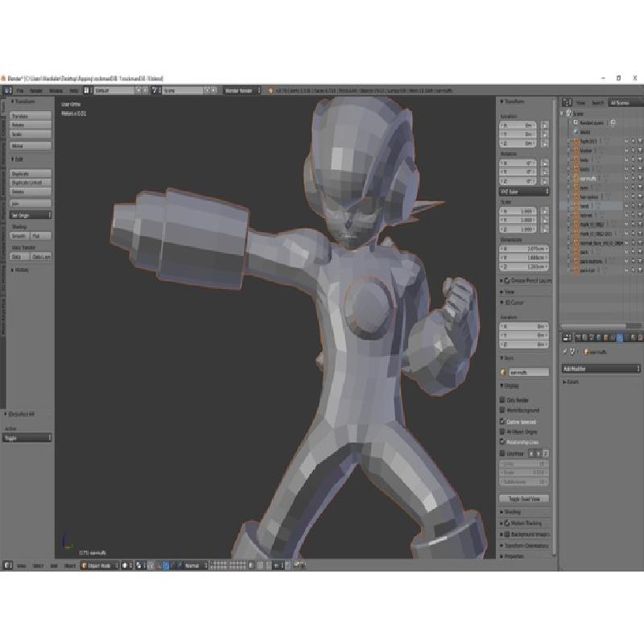Open the Add Modifier dropdown
Screen dimensions: 644x644
(x=601, y=368)
